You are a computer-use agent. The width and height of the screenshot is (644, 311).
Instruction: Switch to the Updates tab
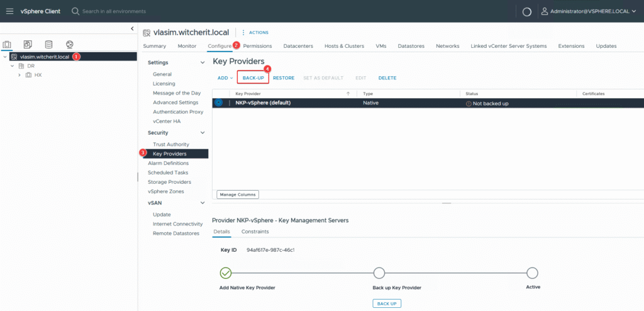coord(606,46)
